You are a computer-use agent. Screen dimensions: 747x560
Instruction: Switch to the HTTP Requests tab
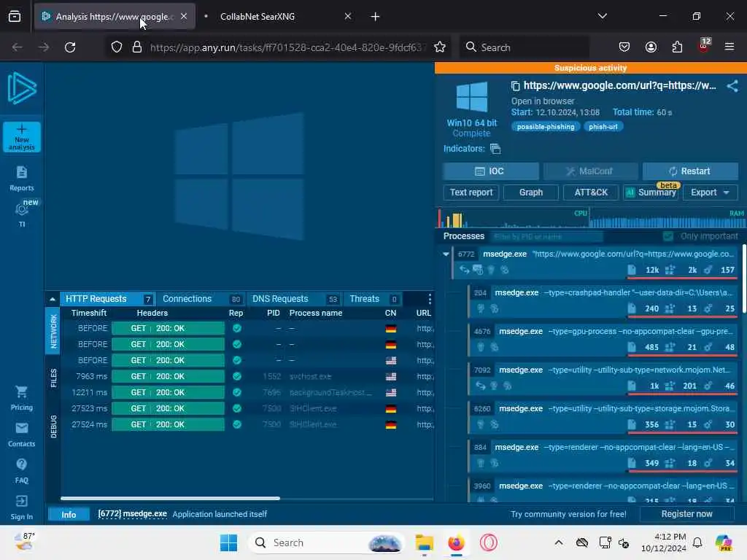(x=108, y=299)
